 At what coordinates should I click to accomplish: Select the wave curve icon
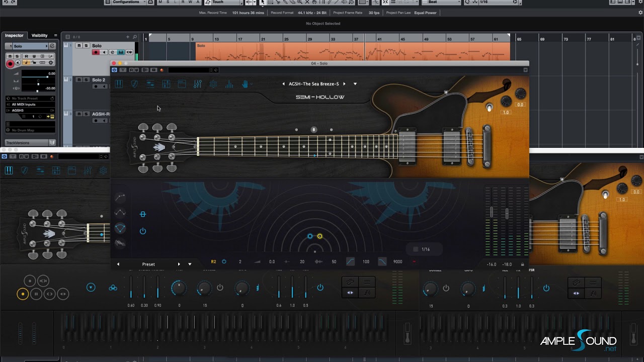click(x=120, y=213)
